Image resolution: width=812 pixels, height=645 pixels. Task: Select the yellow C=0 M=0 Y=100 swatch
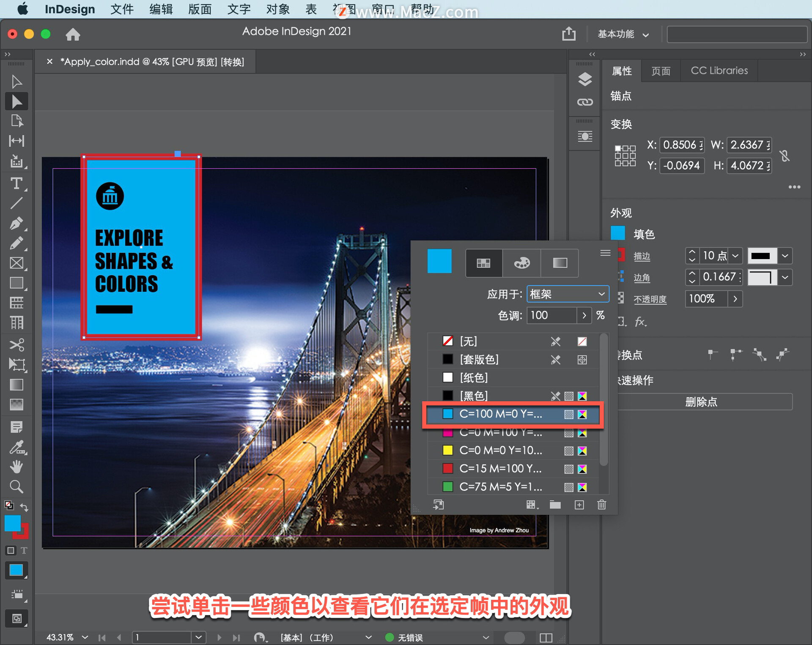(500, 450)
